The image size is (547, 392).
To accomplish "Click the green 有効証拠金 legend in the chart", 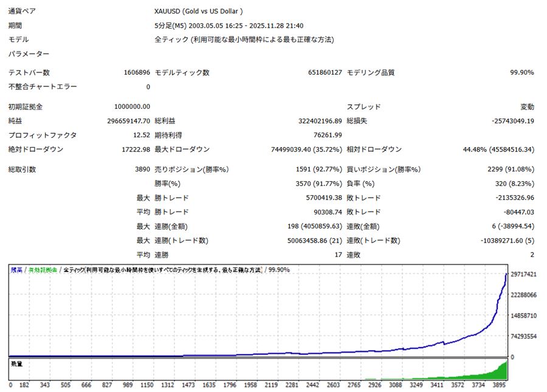I will (x=43, y=270).
